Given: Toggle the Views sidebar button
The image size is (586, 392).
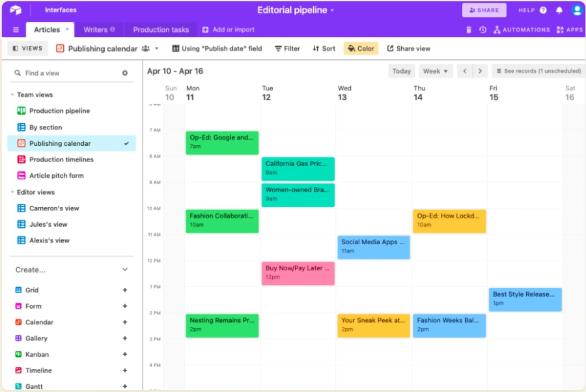Looking at the screenshot, I should coord(27,48).
